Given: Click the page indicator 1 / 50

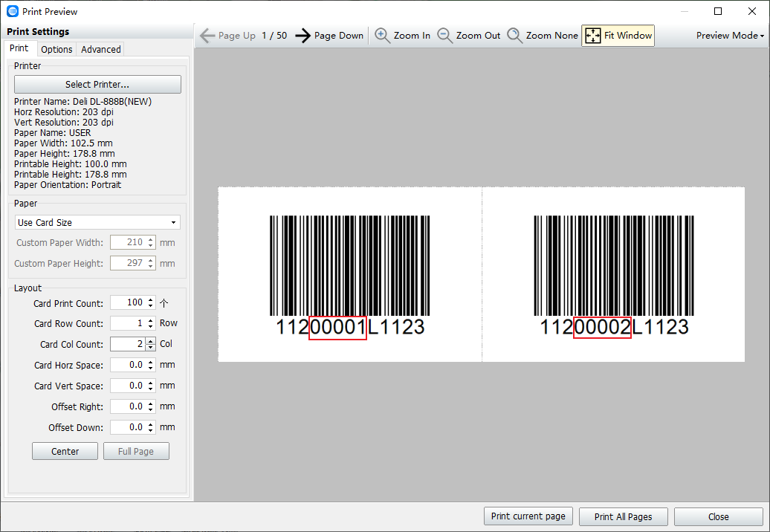Looking at the screenshot, I should (274, 36).
